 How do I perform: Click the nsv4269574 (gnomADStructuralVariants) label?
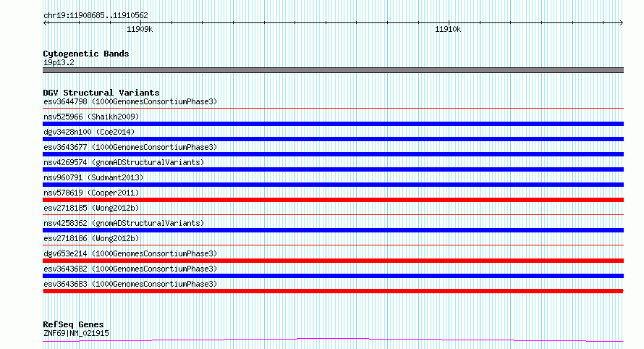click(x=124, y=162)
